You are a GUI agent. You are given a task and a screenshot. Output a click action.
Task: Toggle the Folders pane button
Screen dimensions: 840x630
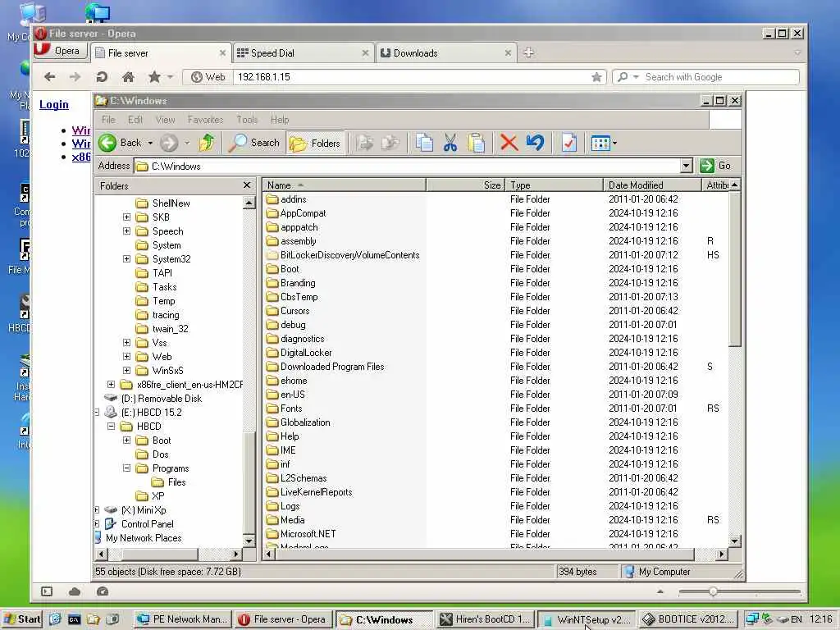[x=315, y=143]
